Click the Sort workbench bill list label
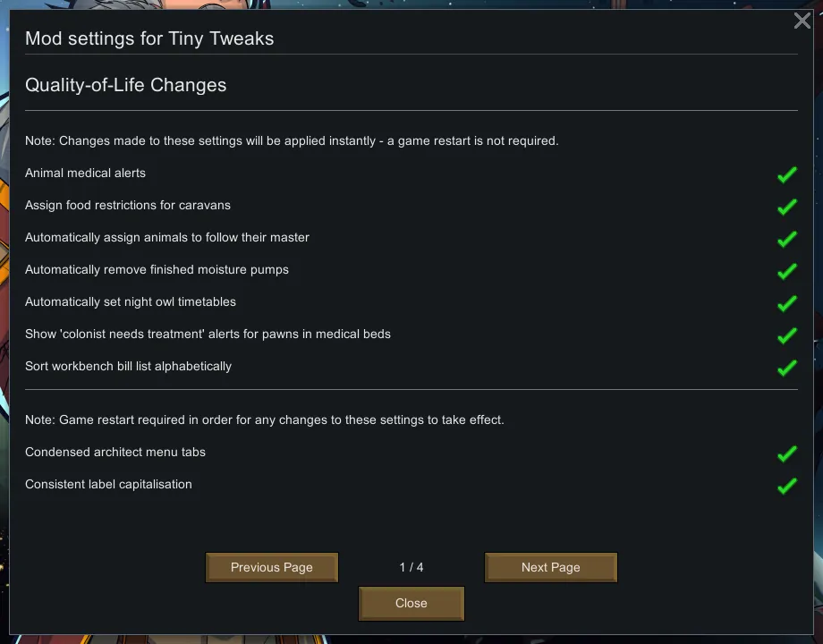Screen dimensions: 823x644 pos(128,366)
